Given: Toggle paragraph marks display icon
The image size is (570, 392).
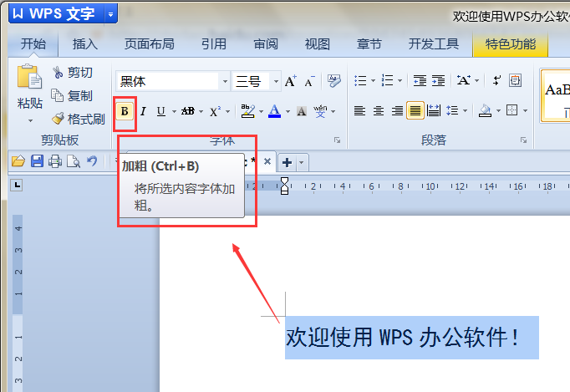Looking at the screenshot, I should coord(496,80).
